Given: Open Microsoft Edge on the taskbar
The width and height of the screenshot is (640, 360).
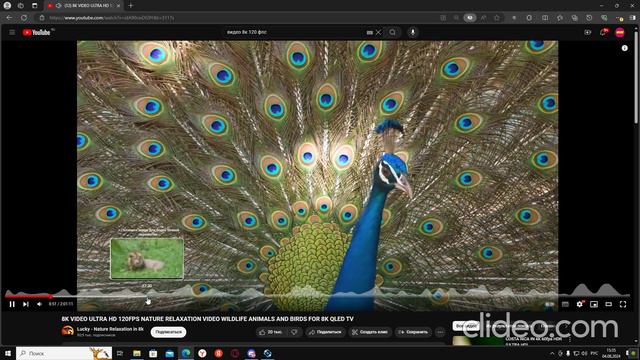Looking at the screenshot, I should (186, 353).
